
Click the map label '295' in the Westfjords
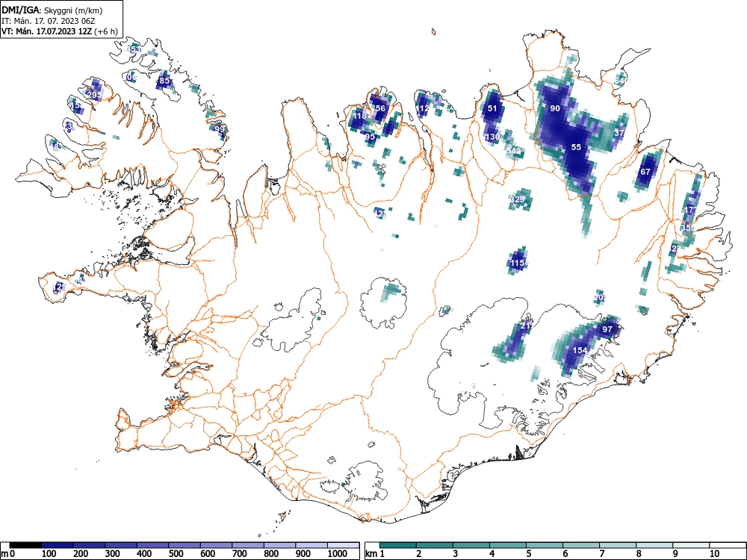click(x=95, y=96)
